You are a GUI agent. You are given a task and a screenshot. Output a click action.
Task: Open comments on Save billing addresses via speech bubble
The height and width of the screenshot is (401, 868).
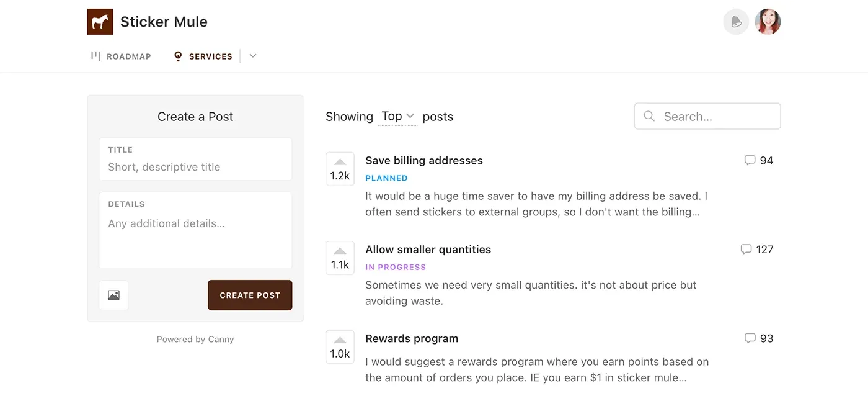pos(750,160)
